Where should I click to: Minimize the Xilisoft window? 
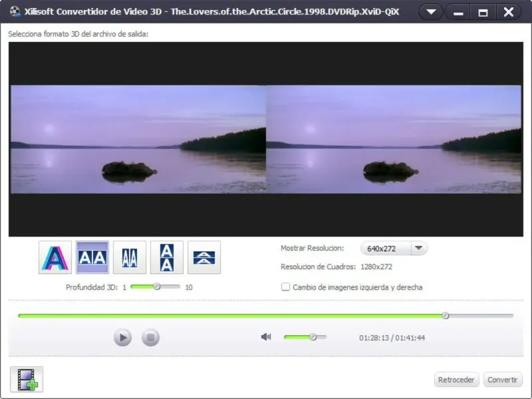pyautogui.click(x=458, y=13)
